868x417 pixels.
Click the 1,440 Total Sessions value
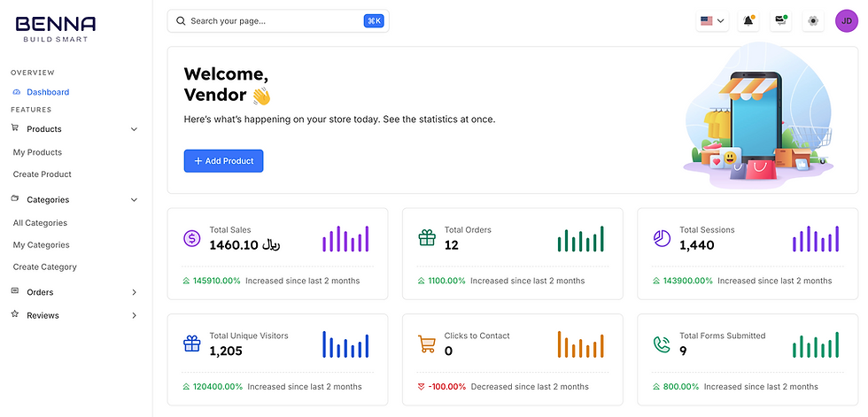point(697,245)
